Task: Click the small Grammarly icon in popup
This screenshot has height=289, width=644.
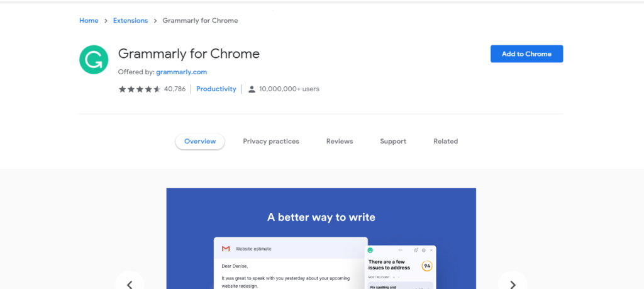Action: (x=370, y=250)
